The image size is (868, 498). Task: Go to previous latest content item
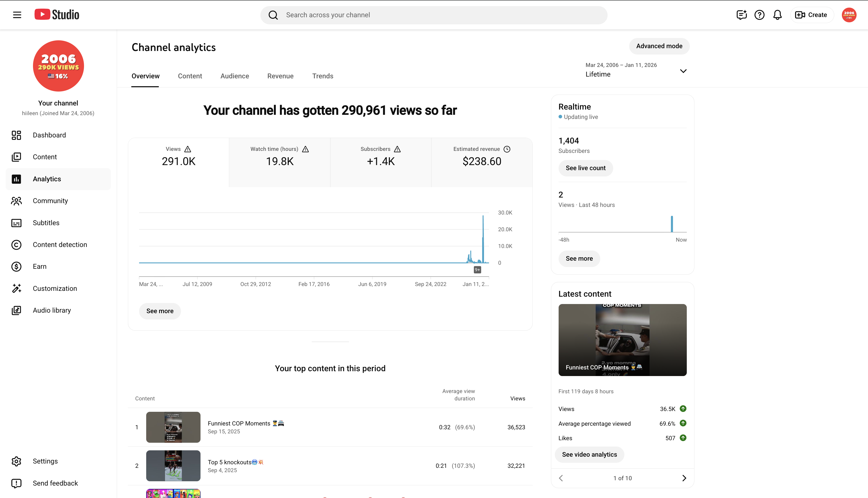coord(561,478)
